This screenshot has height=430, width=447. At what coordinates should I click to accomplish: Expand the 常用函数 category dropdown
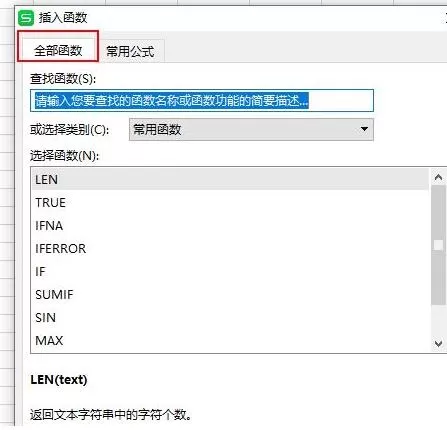251,129
